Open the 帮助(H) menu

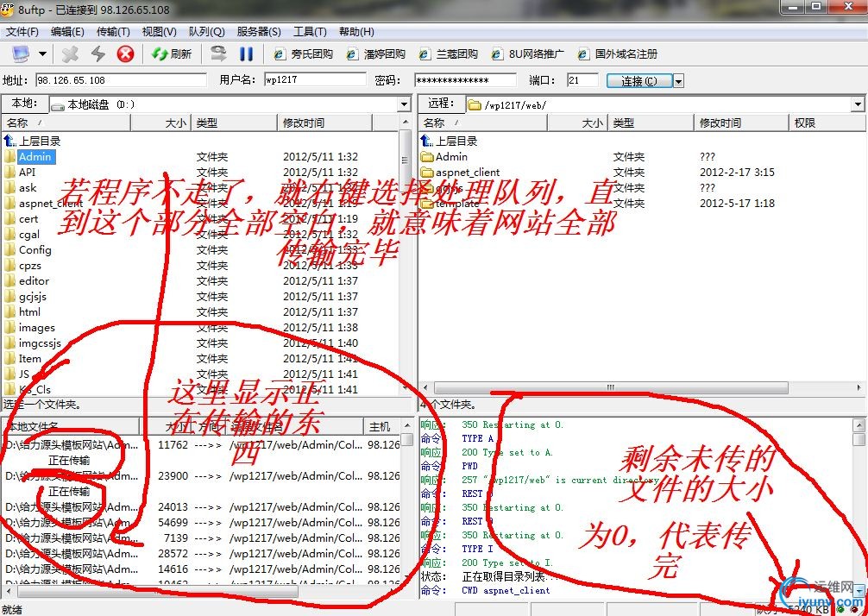tap(356, 32)
